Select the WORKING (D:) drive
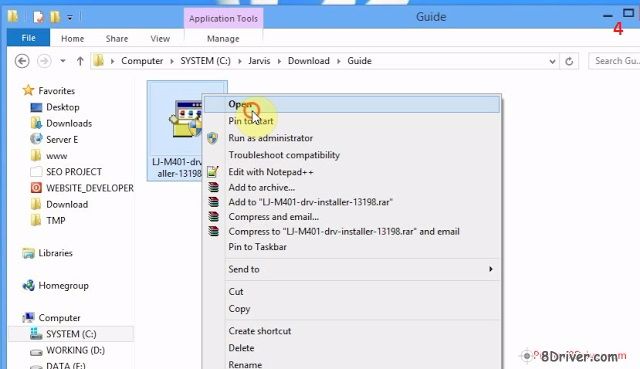The width and height of the screenshot is (640, 369). tap(75, 350)
